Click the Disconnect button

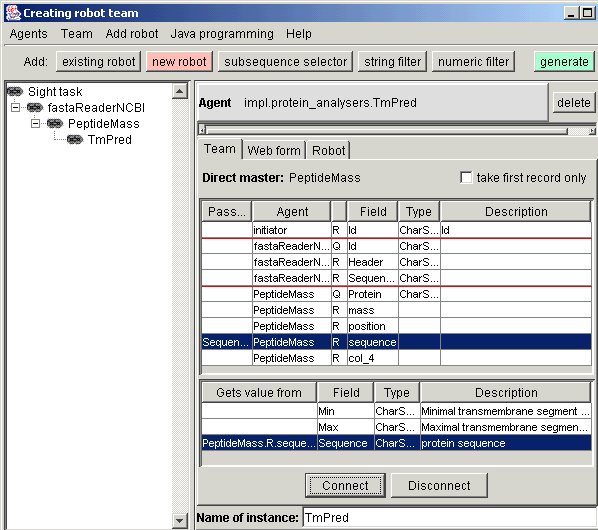(x=439, y=485)
